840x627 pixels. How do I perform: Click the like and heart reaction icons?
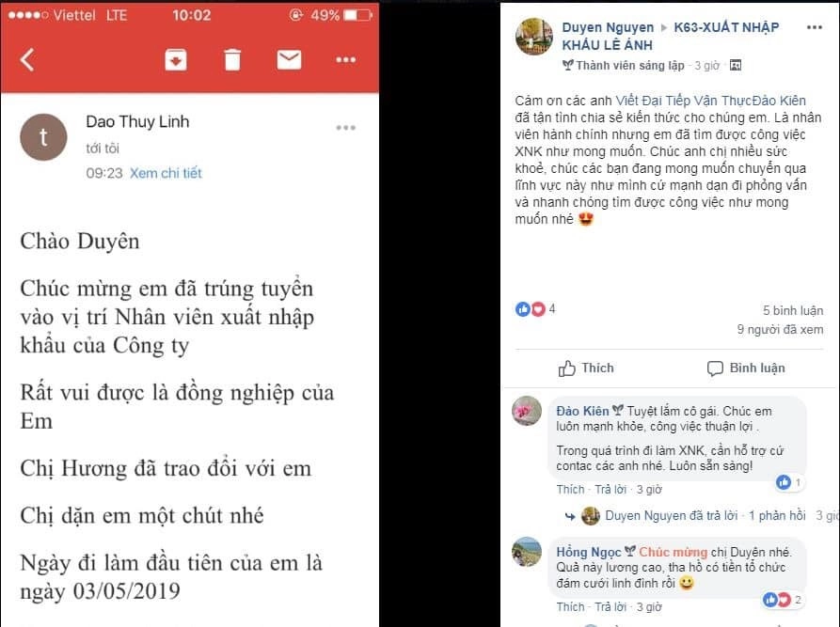(530, 309)
